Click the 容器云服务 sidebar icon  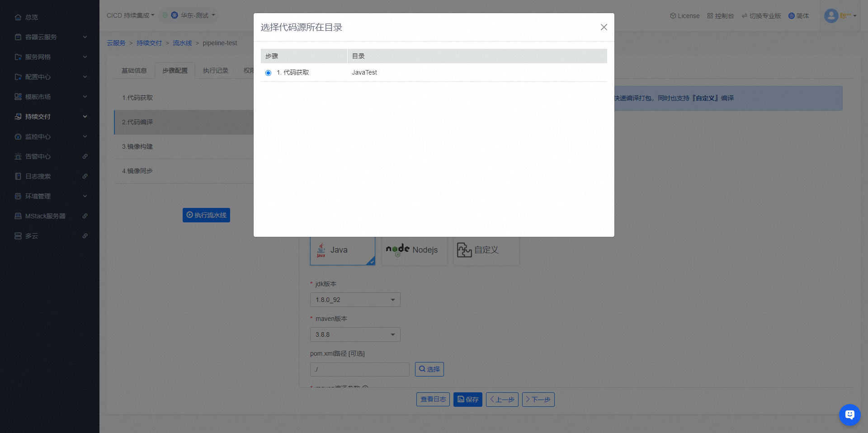coord(18,37)
